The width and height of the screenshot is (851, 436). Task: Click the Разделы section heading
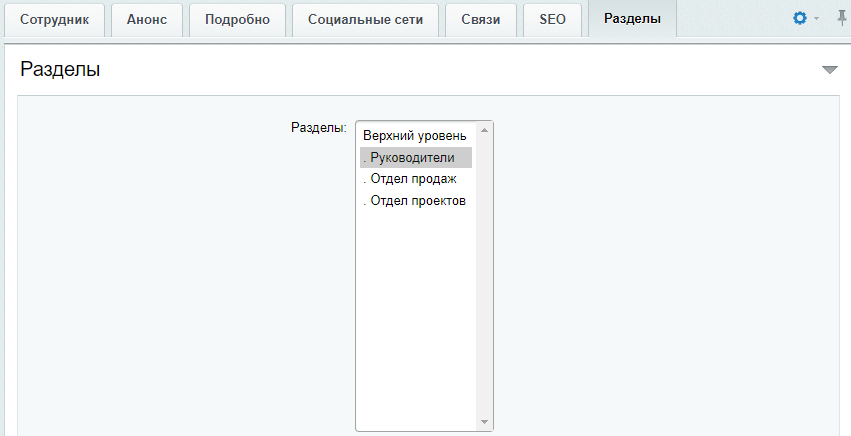pos(60,69)
